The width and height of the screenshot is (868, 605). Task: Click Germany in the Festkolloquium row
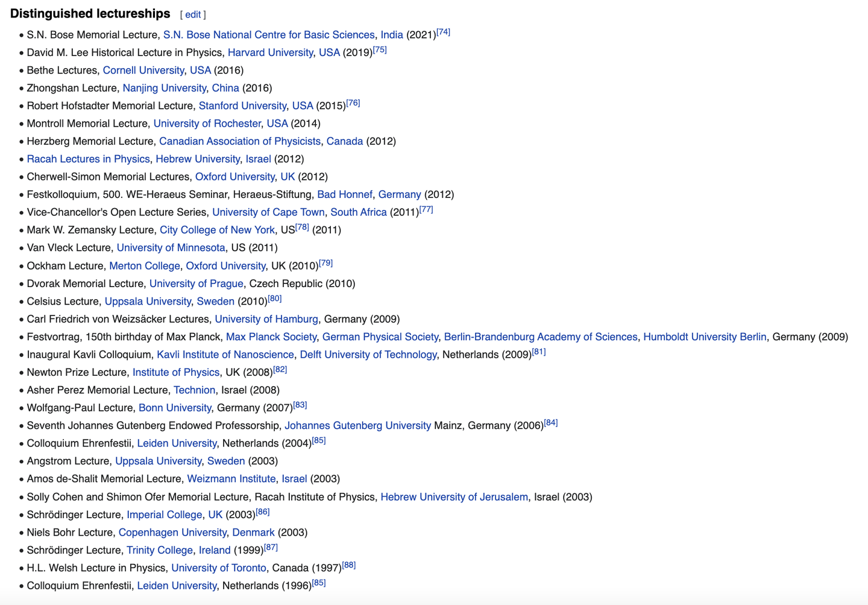tap(400, 194)
